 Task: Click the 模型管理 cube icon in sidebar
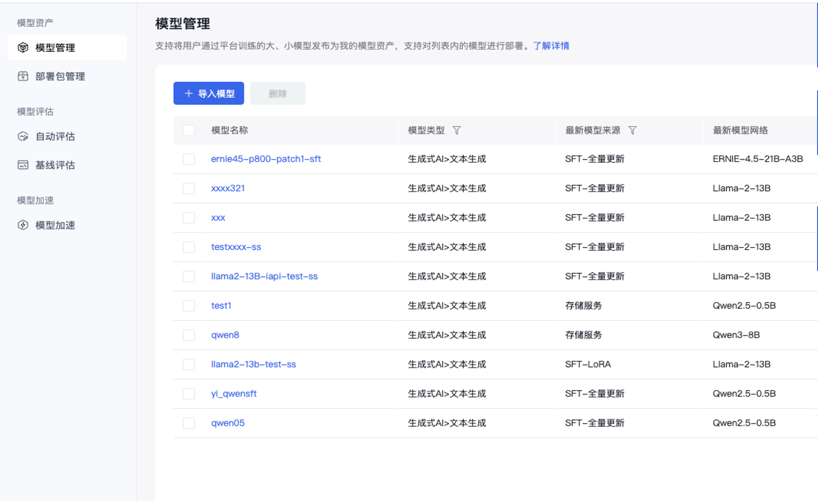pyautogui.click(x=23, y=48)
